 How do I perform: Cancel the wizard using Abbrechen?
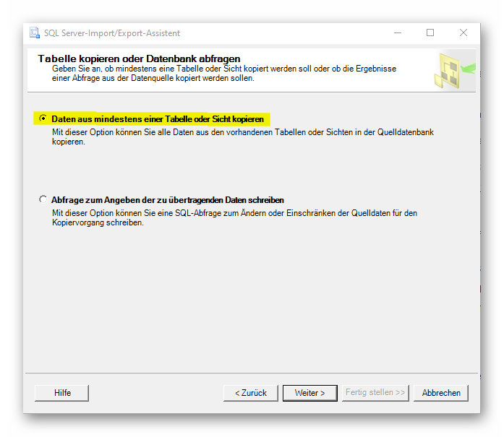coord(441,393)
